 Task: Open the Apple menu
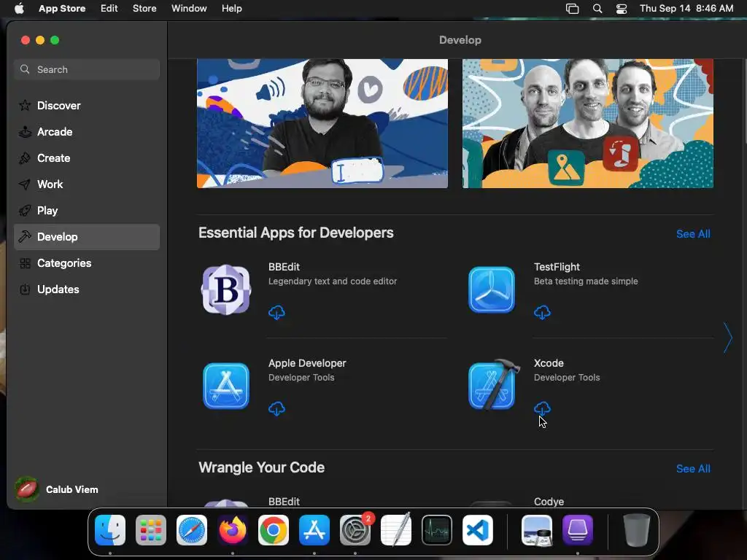(x=19, y=9)
